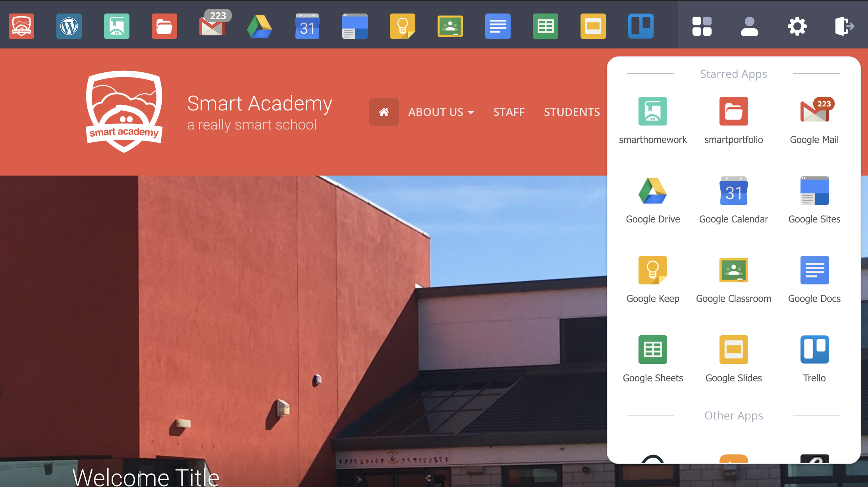Launch Google Classroom from Starred Apps

733,271
